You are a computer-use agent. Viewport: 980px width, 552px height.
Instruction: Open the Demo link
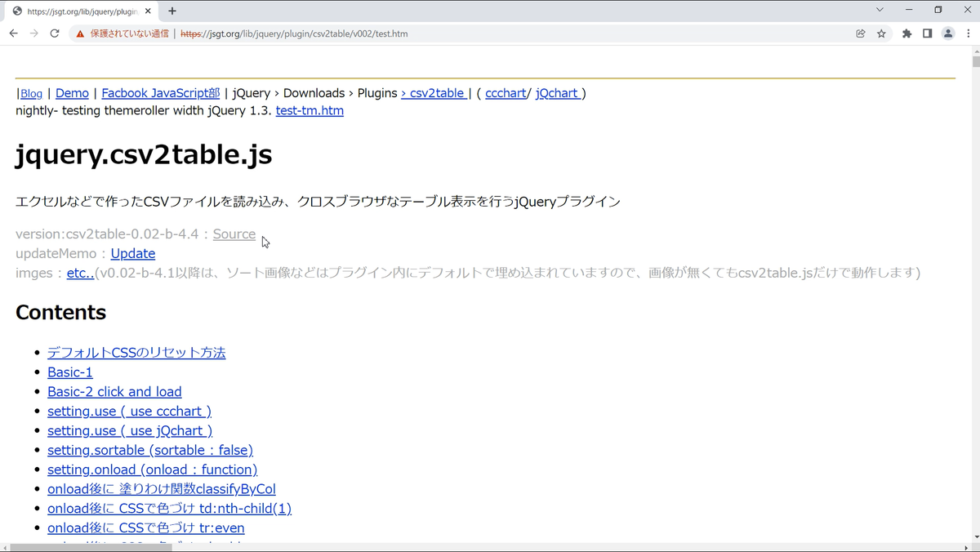pos(72,92)
